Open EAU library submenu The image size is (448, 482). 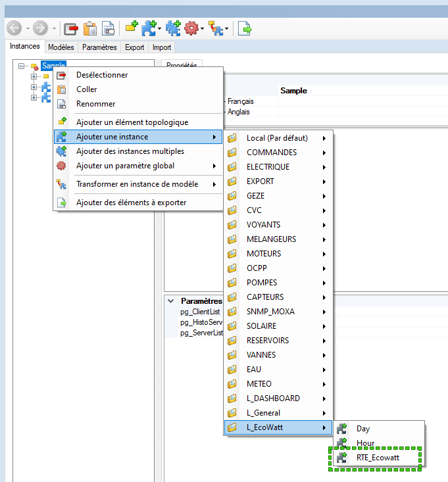click(x=278, y=370)
